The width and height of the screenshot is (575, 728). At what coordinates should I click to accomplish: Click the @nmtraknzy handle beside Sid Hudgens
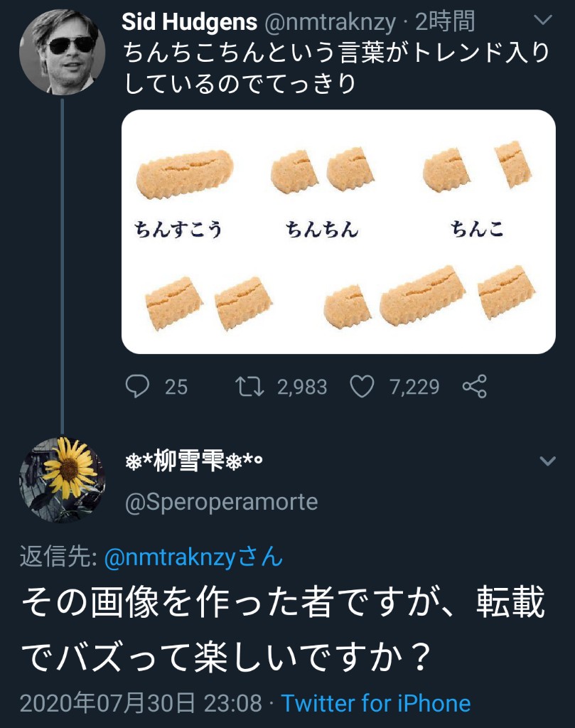click(x=329, y=22)
